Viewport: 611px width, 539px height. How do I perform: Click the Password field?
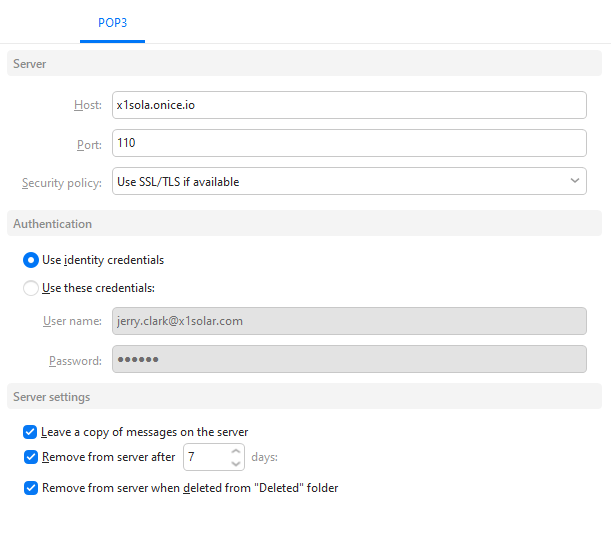348,360
